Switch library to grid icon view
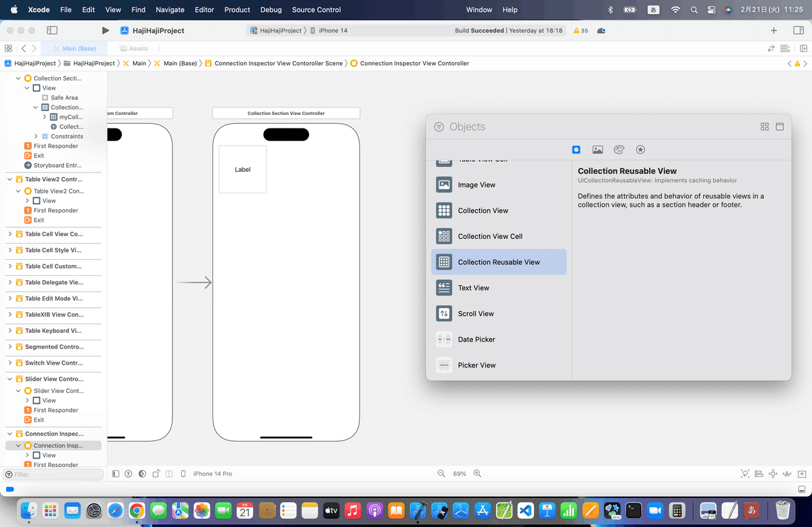Image resolution: width=812 pixels, height=527 pixels. 765,127
